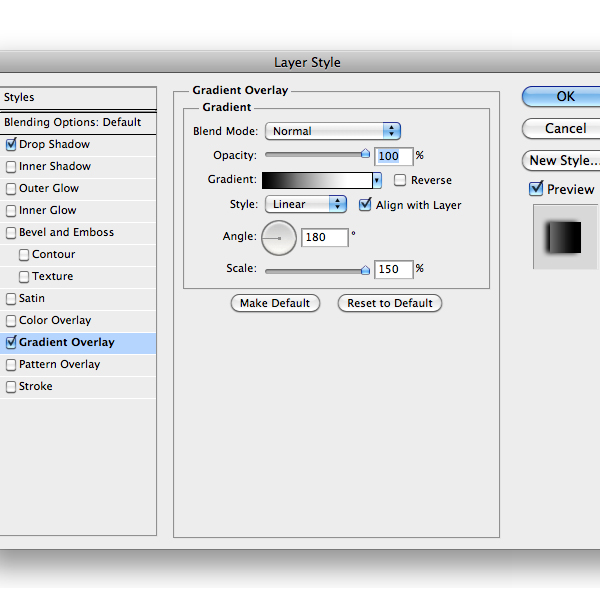600x600 pixels.
Task: Enable the Stroke checkbox
Action: [x=11, y=386]
